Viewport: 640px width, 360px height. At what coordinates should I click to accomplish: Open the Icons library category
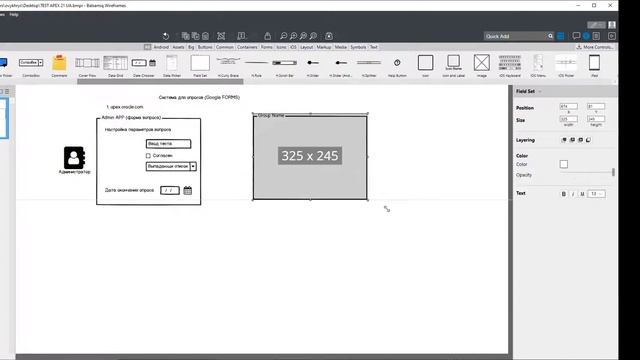click(281, 47)
